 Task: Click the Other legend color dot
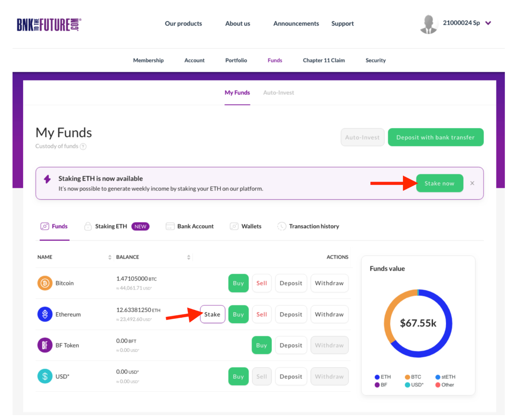[438, 385]
